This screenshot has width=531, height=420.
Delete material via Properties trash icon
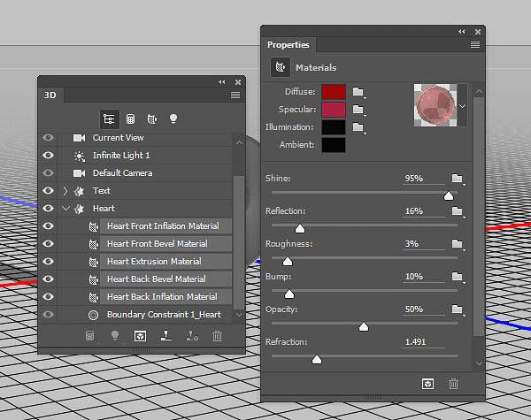(453, 384)
